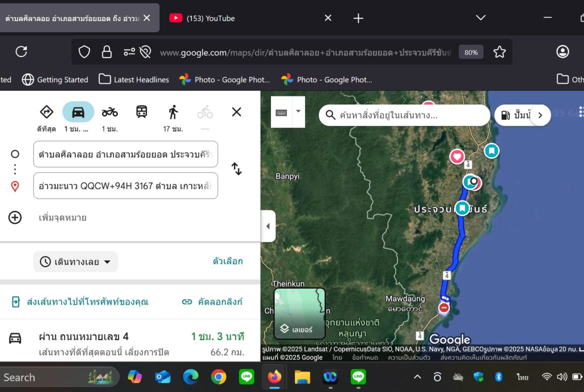The image size is (584, 392).
Task: Select the motorcycle travel mode
Action: (110, 112)
